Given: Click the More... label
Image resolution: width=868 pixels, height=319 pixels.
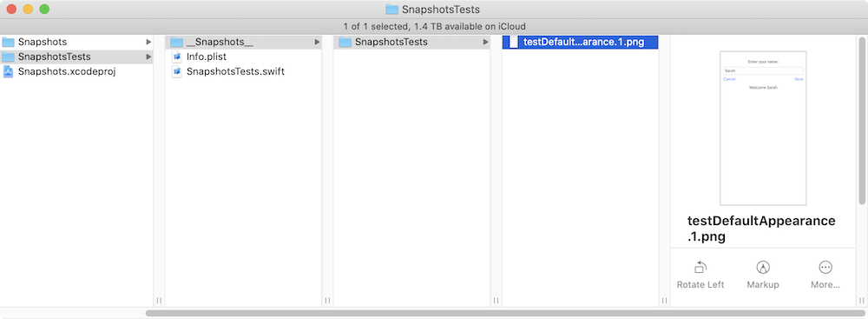Looking at the screenshot, I should tap(825, 284).
